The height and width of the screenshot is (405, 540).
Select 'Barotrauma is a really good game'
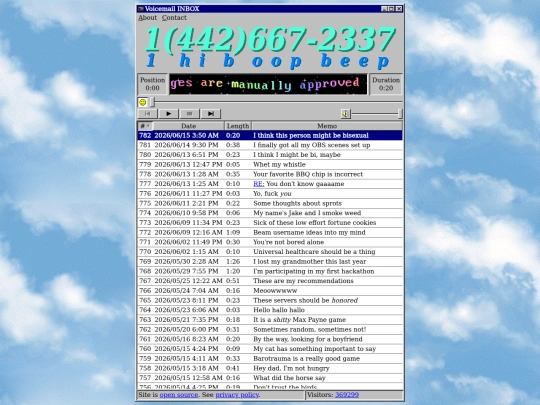coord(270,358)
